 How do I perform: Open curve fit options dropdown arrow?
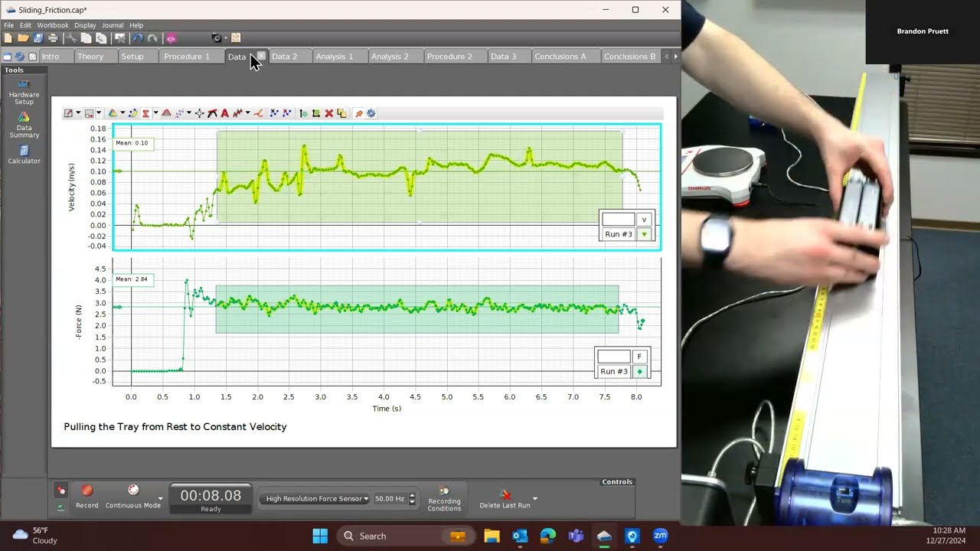pyautogui.click(x=189, y=113)
